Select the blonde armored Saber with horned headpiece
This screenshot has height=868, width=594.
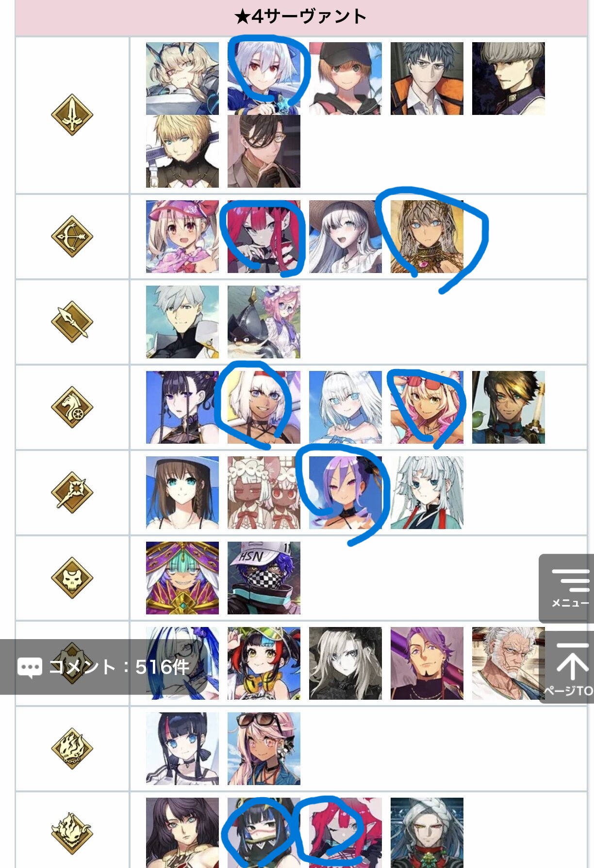point(182,79)
